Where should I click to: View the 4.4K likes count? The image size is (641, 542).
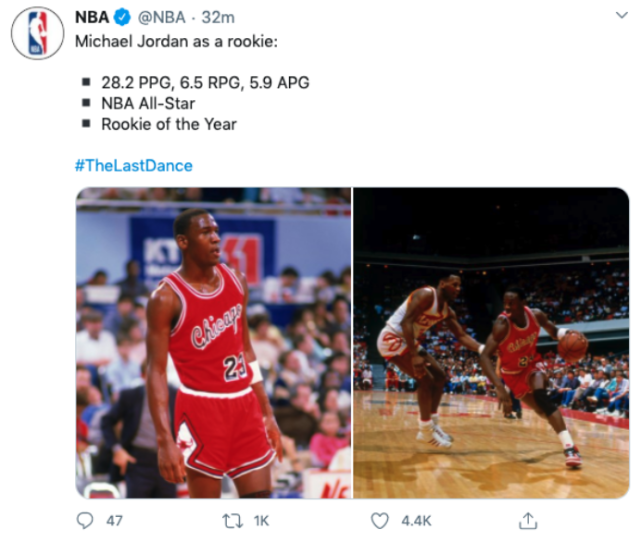[416, 521]
